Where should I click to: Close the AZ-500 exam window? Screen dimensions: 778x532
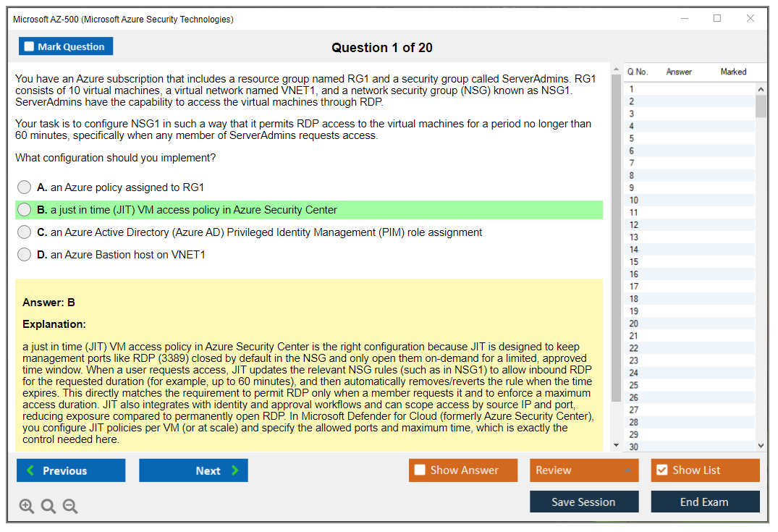tap(750, 19)
